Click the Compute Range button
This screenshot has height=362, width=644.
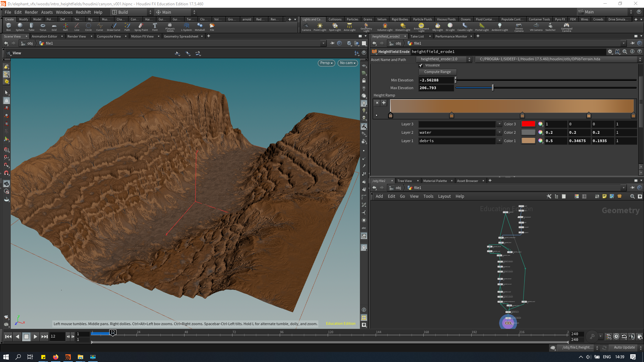tap(437, 72)
